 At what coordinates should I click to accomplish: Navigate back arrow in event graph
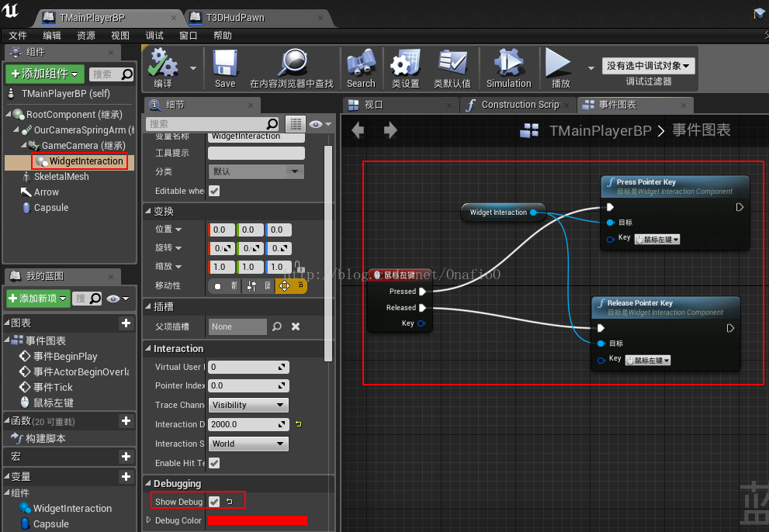click(358, 130)
